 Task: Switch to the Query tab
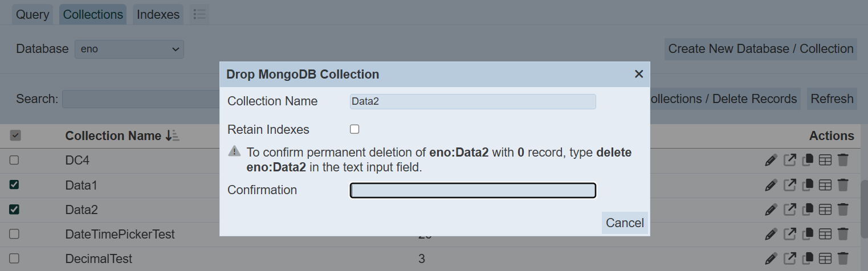(x=32, y=15)
